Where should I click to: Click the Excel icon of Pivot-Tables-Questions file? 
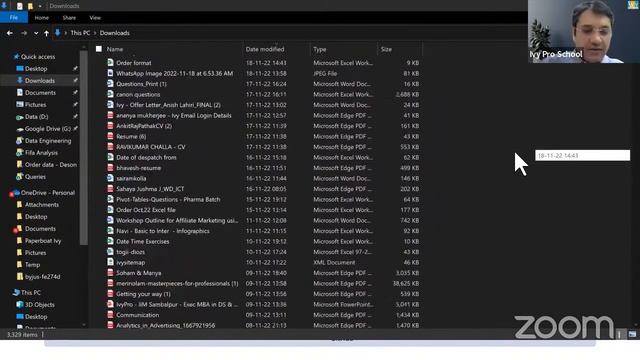[x=110, y=199]
